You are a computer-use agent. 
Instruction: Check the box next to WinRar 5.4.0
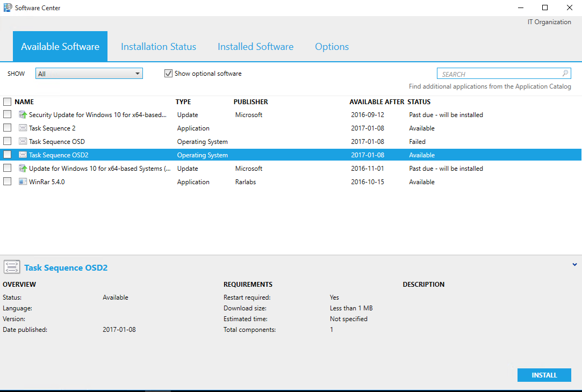click(x=8, y=182)
